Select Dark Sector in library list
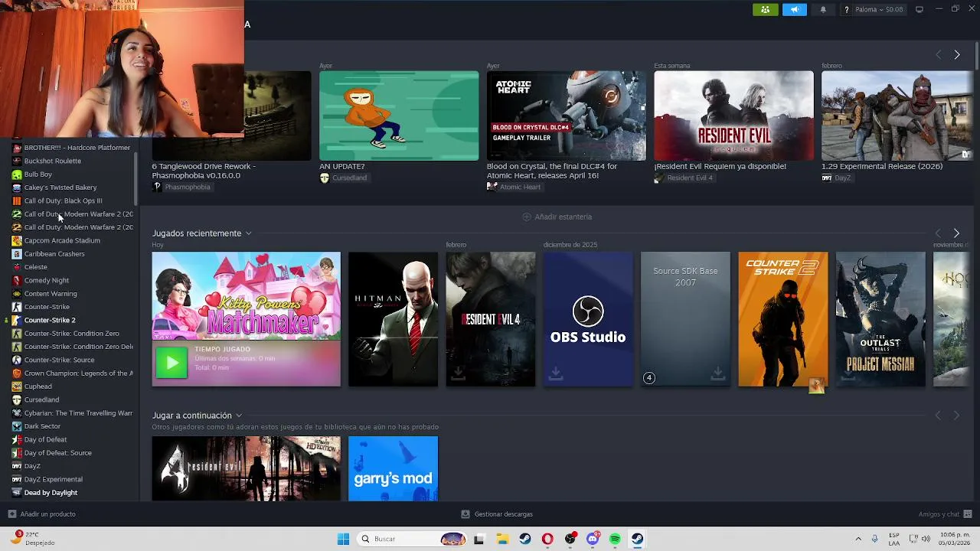 (x=42, y=426)
